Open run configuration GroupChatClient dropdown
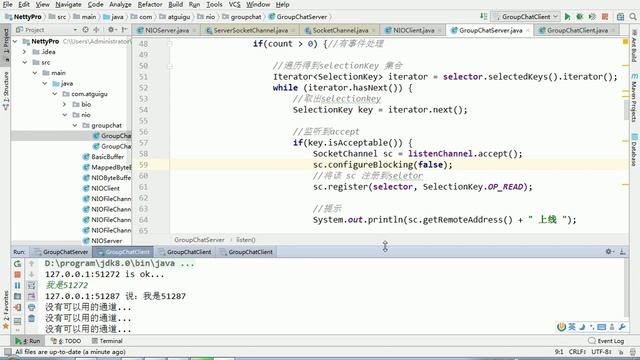The height and width of the screenshot is (360, 640). (526, 17)
